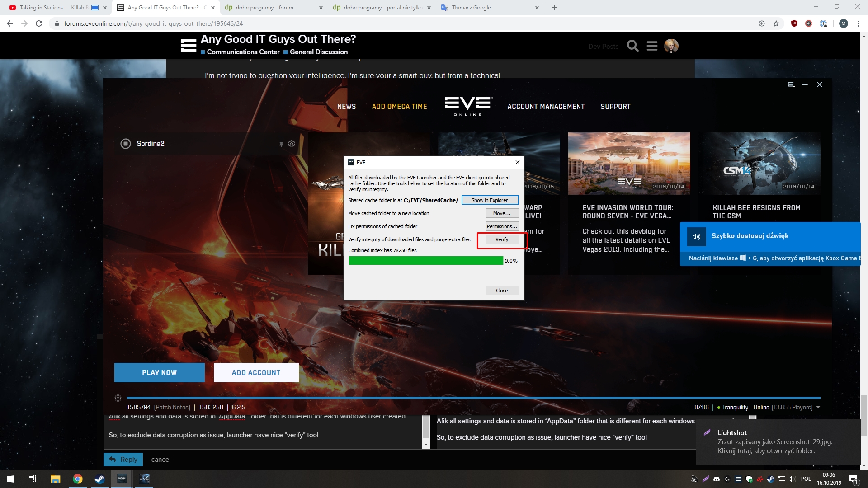Open Windows Start menu
The width and height of the screenshot is (868, 488).
tap(11, 479)
